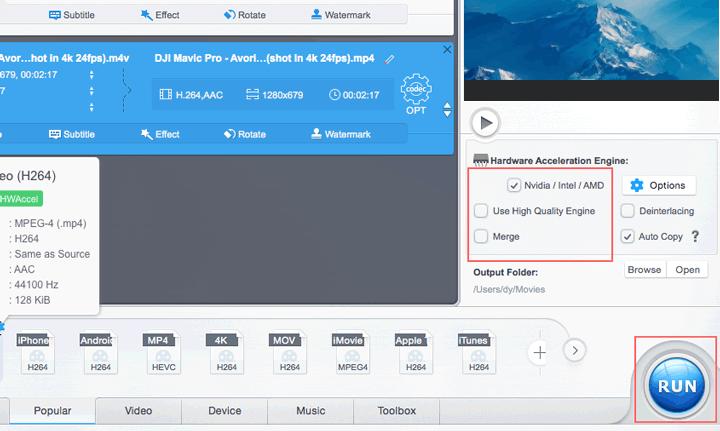Choose the iMovie MPEG4 preset
Image resolution: width=720 pixels, height=431 pixels.
[352, 352]
